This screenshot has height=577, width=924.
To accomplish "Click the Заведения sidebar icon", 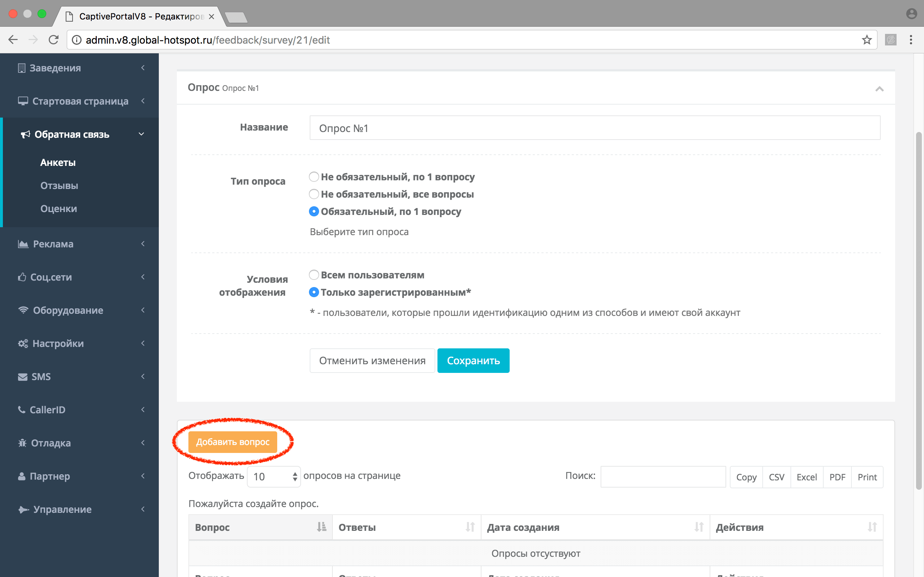I will [x=21, y=67].
